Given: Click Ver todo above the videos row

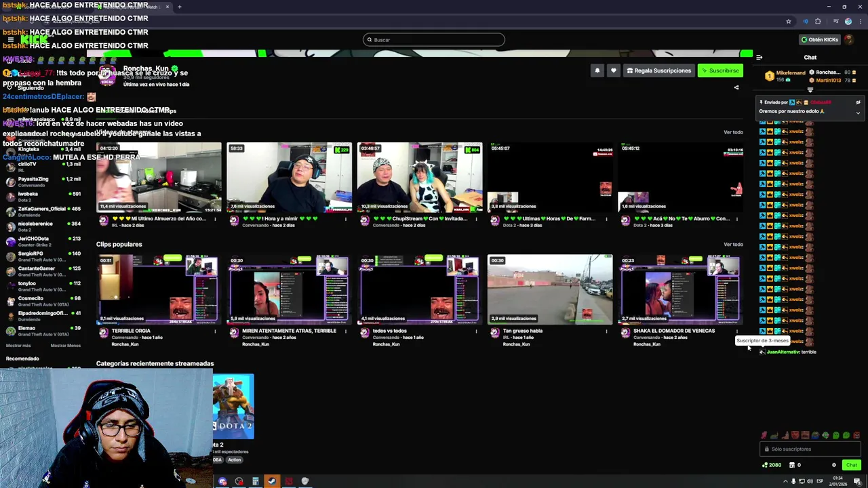Looking at the screenshot, I should tap(733, 132).
